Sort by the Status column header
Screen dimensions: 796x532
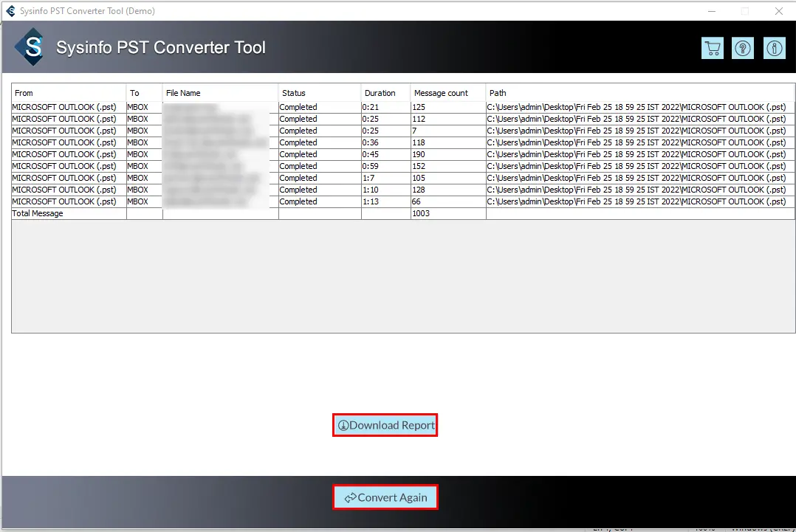319,93
